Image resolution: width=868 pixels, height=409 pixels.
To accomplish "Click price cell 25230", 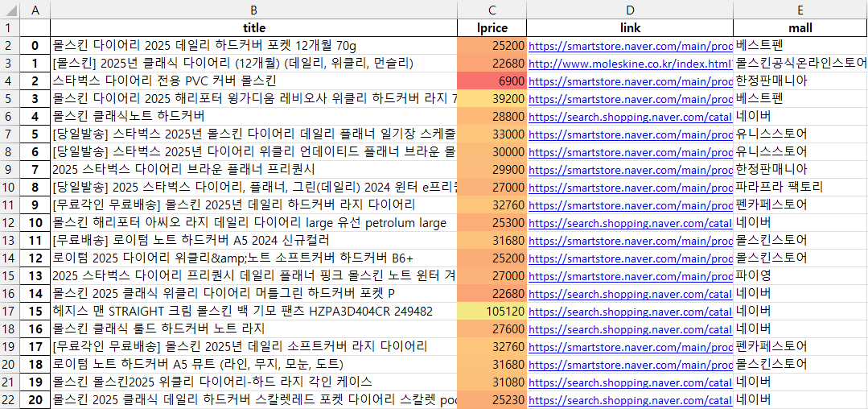I will 492,400.
